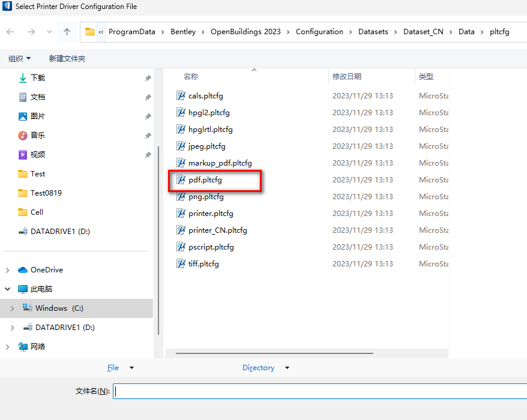Click the Forward navigation arrow
This screenshot has width=527, height=420.
click(31, 32)
